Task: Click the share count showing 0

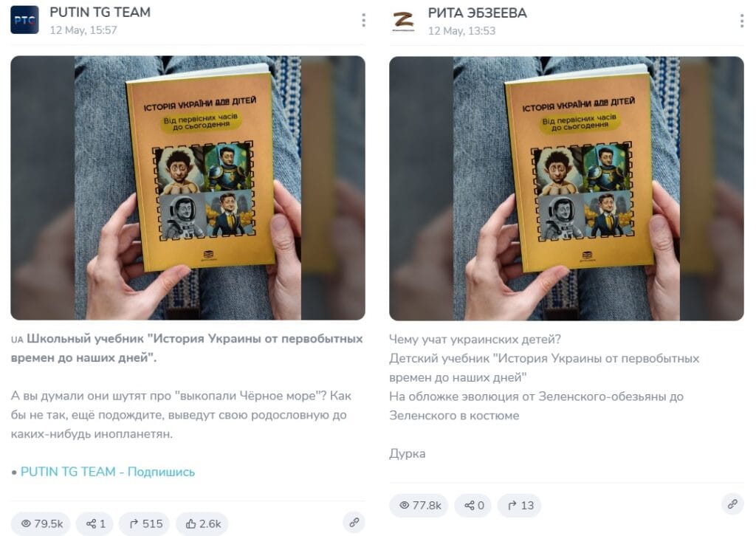Action: point(473,506)
